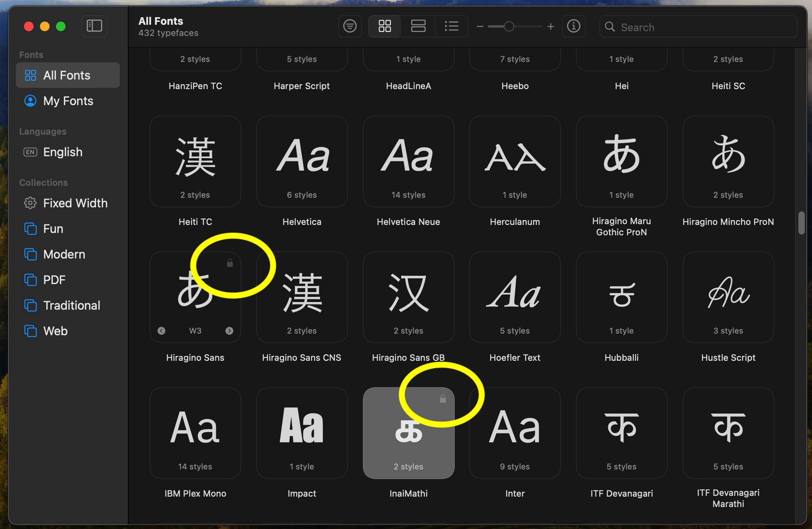812x529 pixels.
Task: Switch to samples view mode
Action: click(418, 26)
